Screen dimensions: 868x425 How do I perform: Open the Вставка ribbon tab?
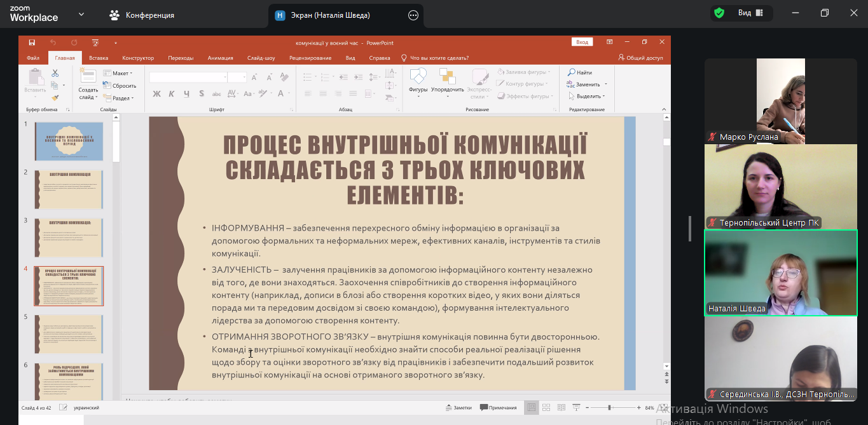99,58
